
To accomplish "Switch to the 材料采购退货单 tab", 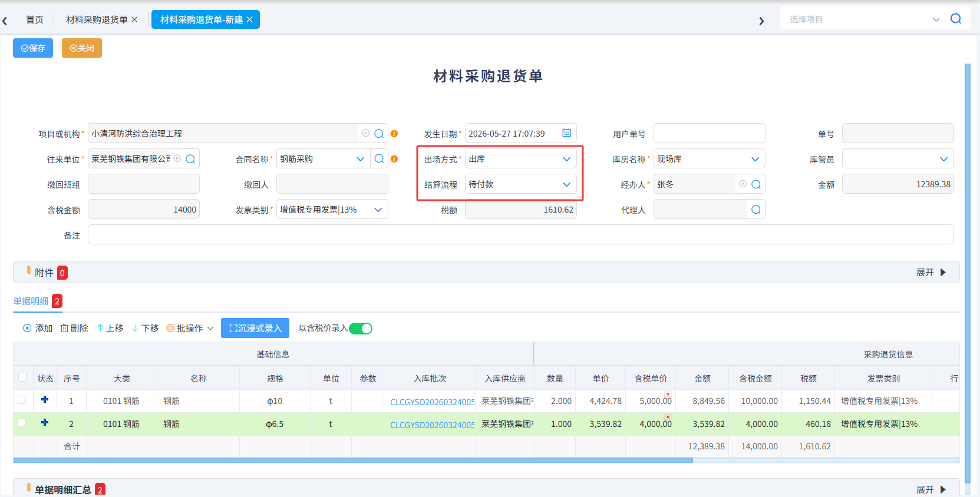I will (97, 19).
